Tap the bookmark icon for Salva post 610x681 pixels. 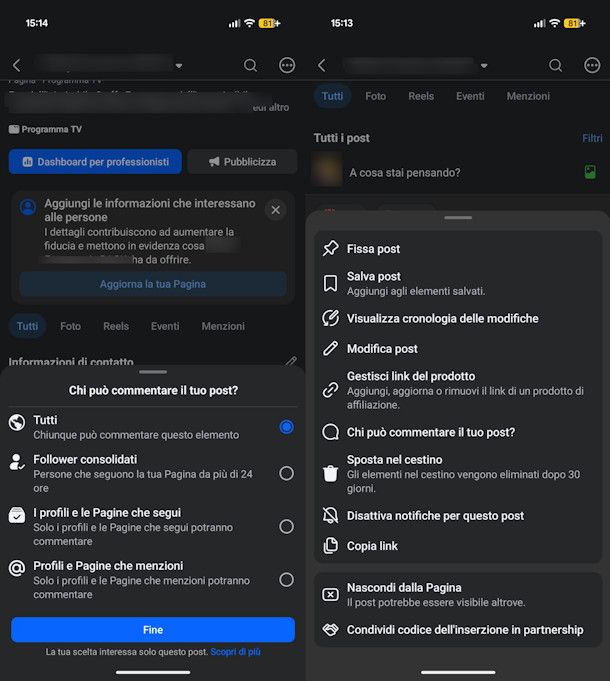(x=330, y=284)
